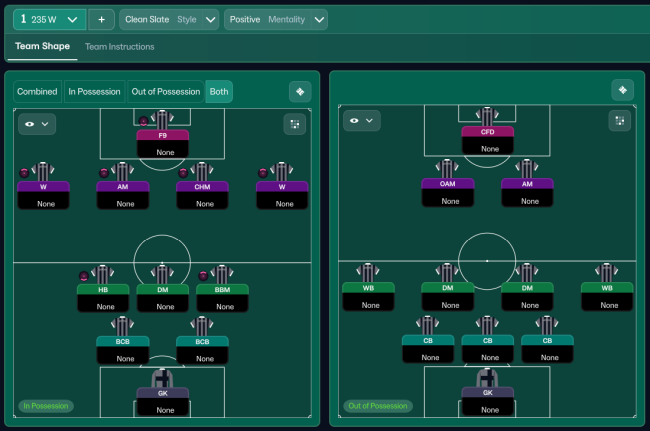Click the CHM role label
Screen dimensions: 650x431
203,186
